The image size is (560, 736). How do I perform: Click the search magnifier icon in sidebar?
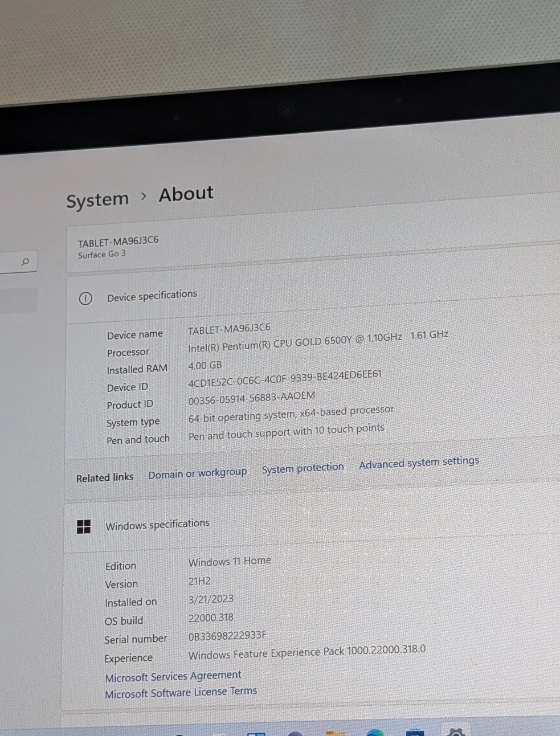[x=25, y=262]
